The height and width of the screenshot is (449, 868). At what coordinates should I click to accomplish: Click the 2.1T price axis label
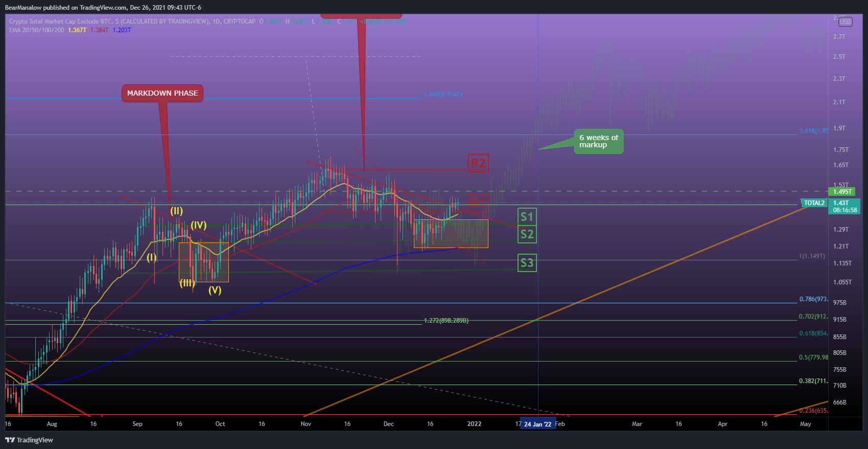(839, 102)
